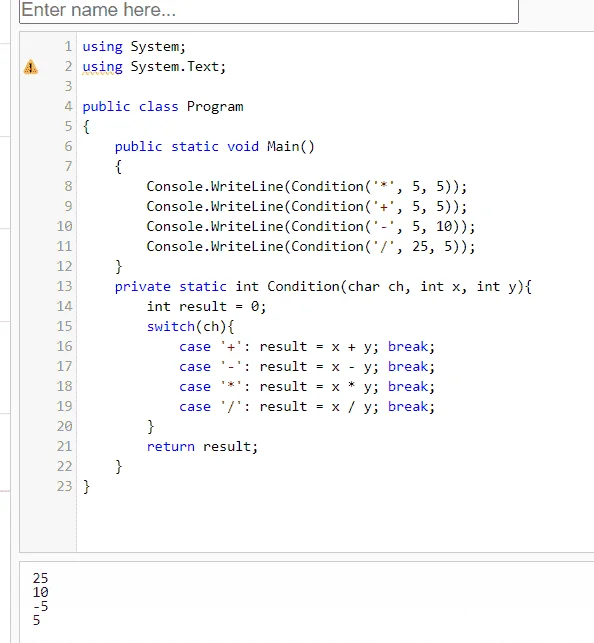
Task: Click the WriteLine call with '*', 5, 5
Action: click(307, 187)
